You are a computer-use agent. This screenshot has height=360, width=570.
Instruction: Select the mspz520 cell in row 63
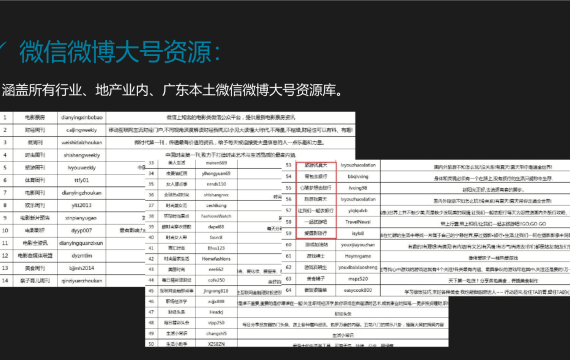click(358, 279)
